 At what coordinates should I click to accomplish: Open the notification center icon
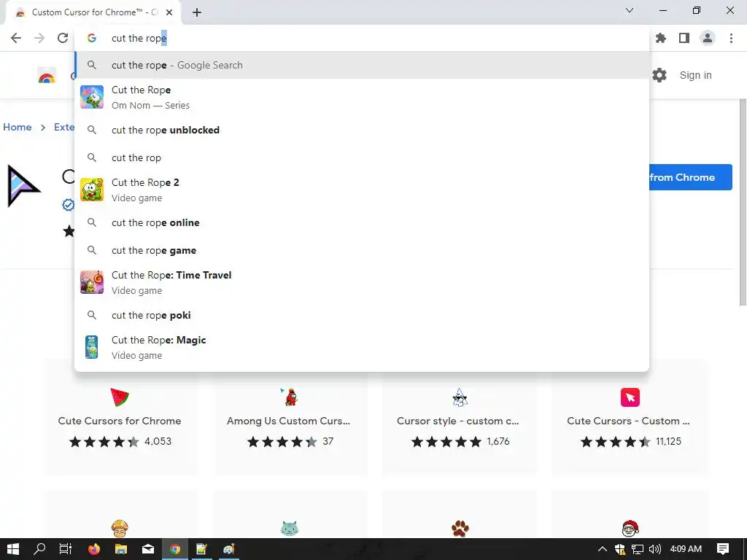pos(723,549)
